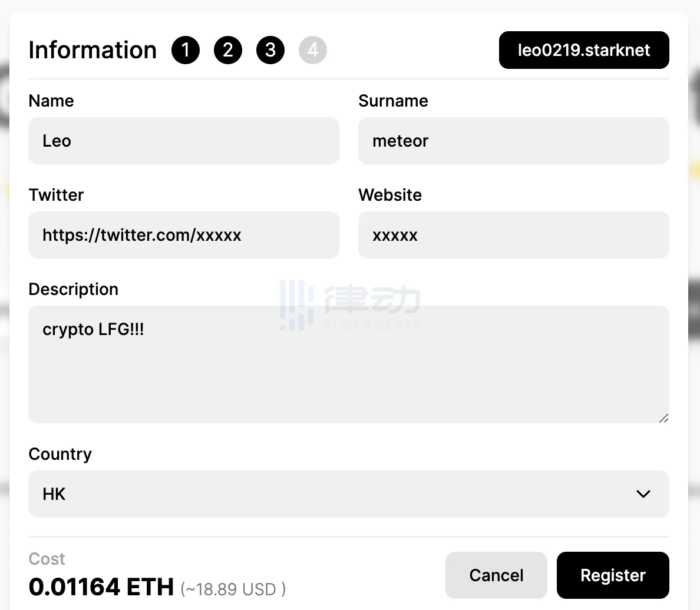Focus the Name field containing Leo

coord(184,141)
